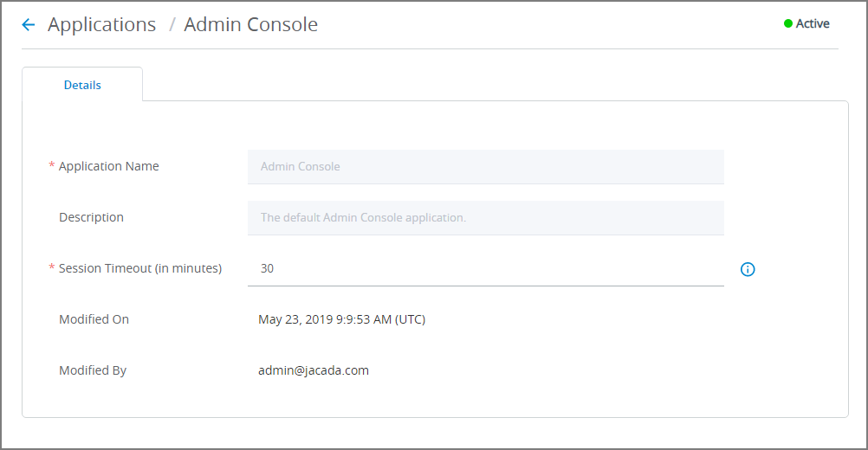
Task: Click the Session Timeout (in minutes) label
Action: coord(140,268)
